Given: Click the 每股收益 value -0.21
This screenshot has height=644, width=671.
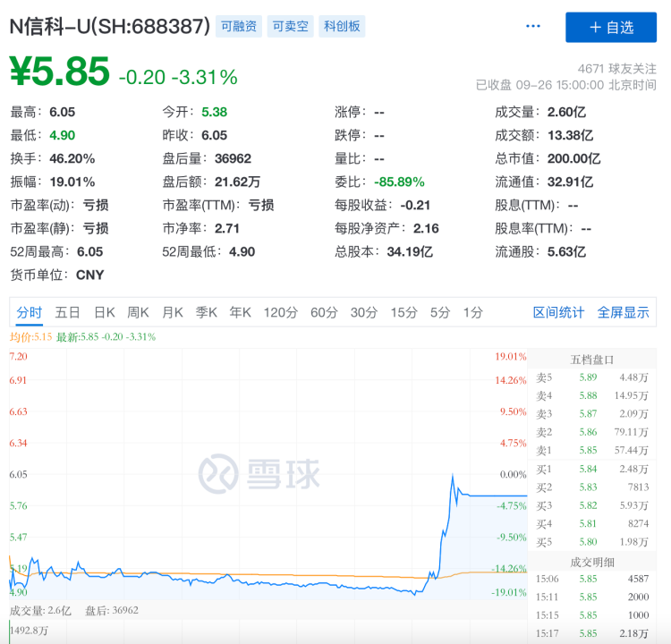Looking at the screenshot, I should [x=415, y=206].
